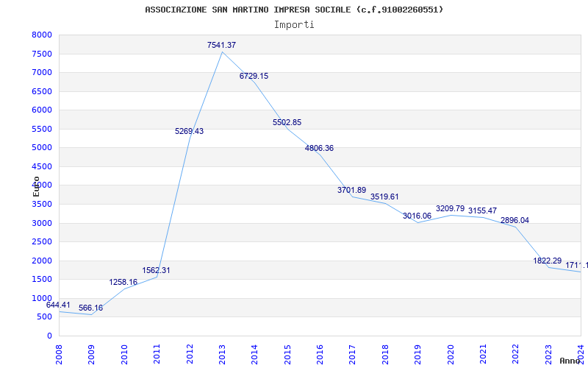Screen dimensions: 588x368
Task: Click the 2021 x-axis year label
Action: click(483, 354)
